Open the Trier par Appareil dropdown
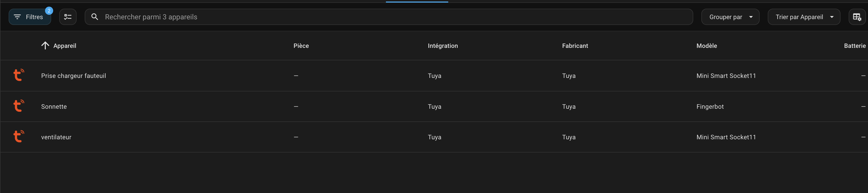The height and width of the screenshot is (193, 868). [x=804, y=17]
